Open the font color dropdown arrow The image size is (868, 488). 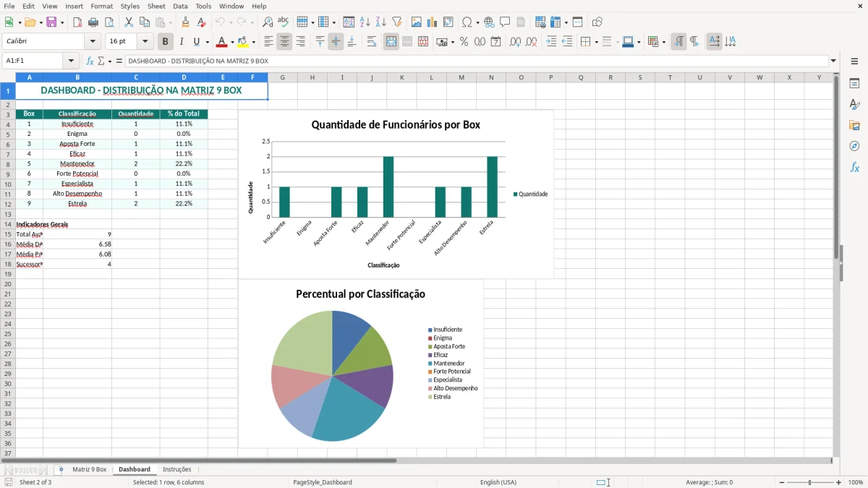coord(232,42)
